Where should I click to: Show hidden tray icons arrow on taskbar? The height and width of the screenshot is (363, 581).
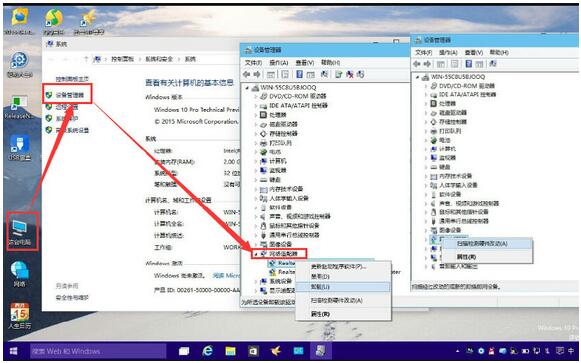458,351
